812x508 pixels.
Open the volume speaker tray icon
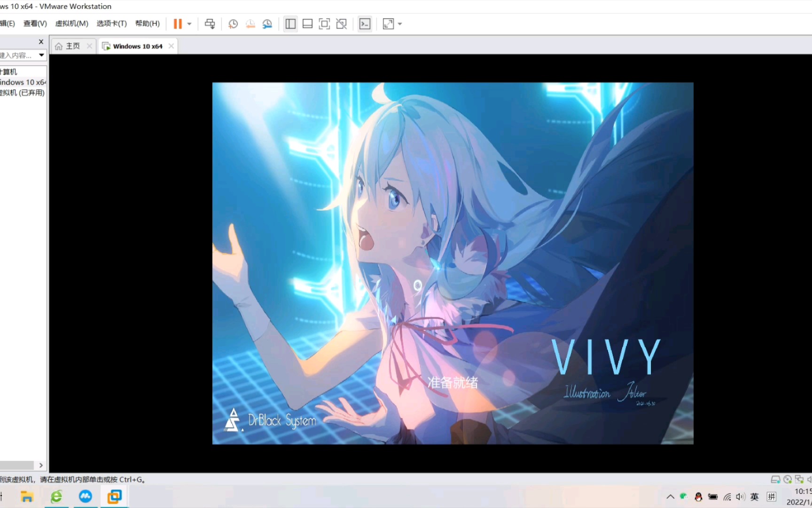(741, 497)
